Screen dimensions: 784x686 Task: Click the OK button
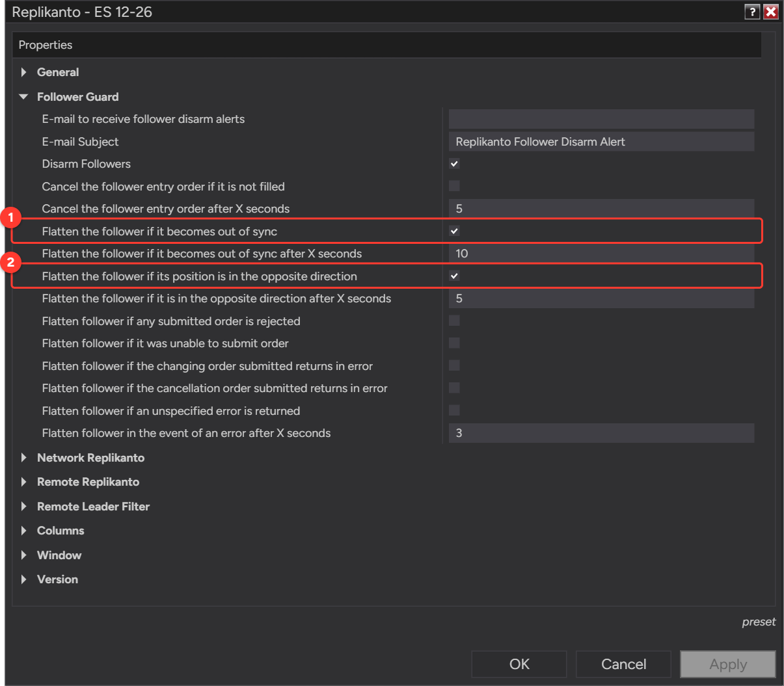(x=519, y=664)
